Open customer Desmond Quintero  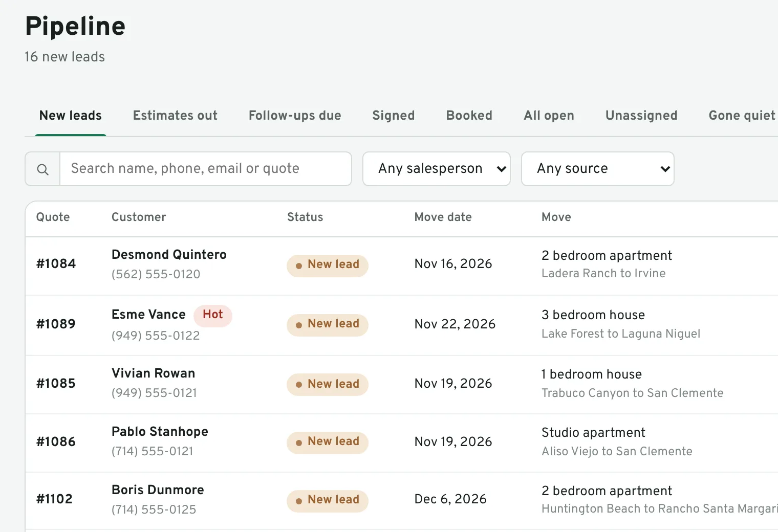[x=169, y=255]
